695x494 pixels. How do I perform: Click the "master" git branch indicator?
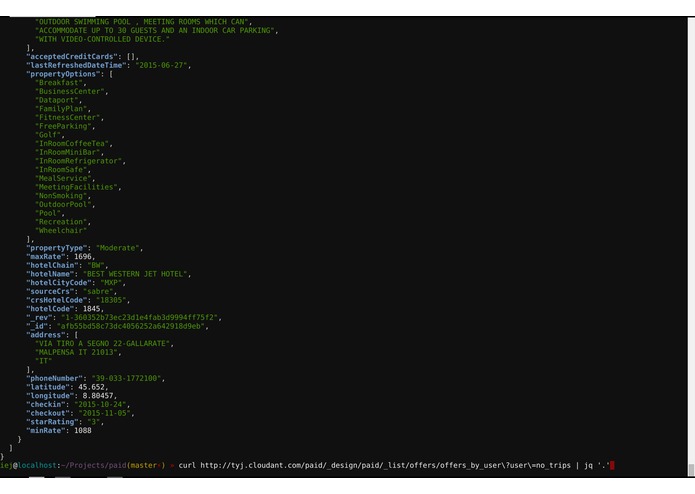point(143,465)
